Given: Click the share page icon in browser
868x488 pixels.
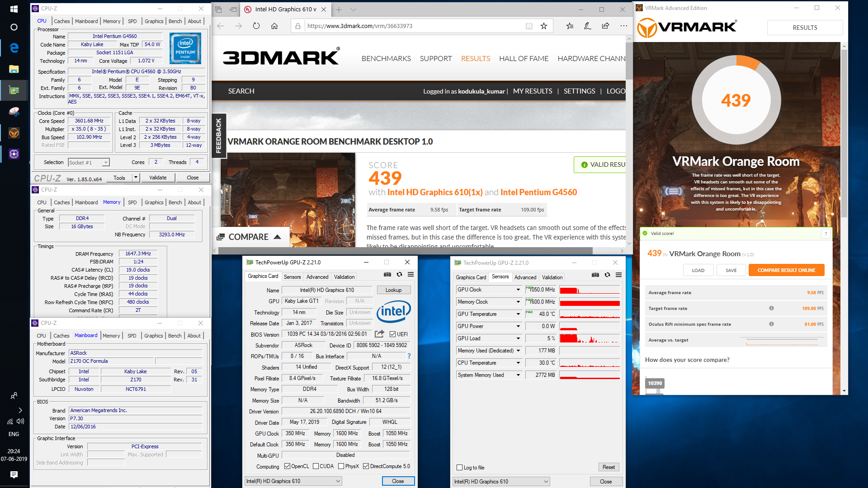Looking at the screenshot, I should (x=605, y=26).
